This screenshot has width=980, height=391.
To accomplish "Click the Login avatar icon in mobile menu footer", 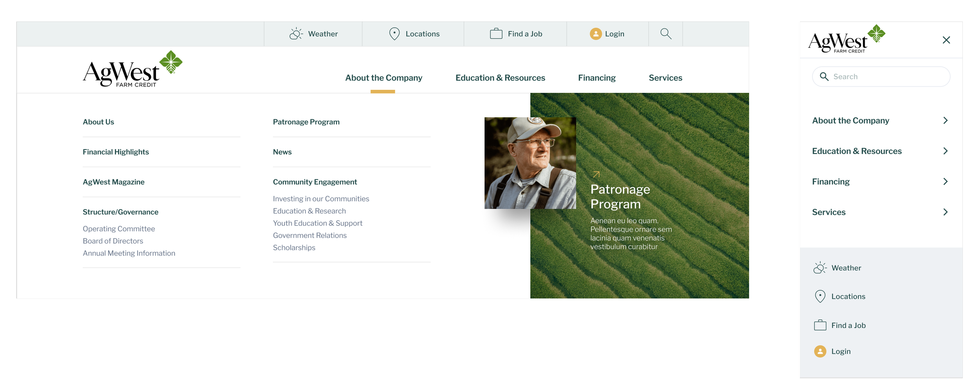I will (x=820, y=351).
